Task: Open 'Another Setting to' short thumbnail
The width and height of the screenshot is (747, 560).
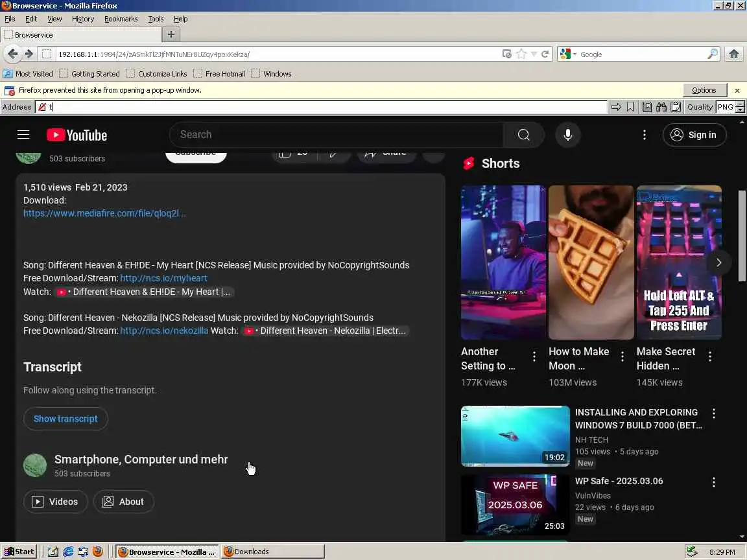Action: click(x=503, y=262)
